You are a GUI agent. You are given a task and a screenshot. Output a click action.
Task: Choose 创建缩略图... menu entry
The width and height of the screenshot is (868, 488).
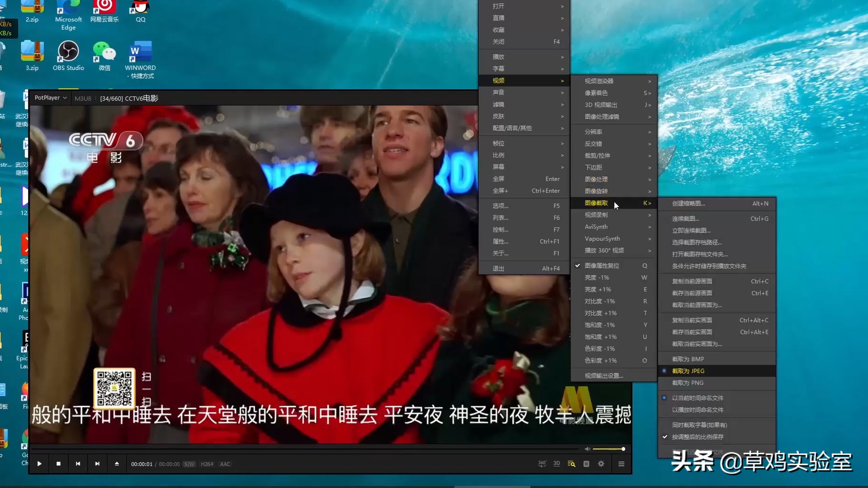click(x=717, y=203)
